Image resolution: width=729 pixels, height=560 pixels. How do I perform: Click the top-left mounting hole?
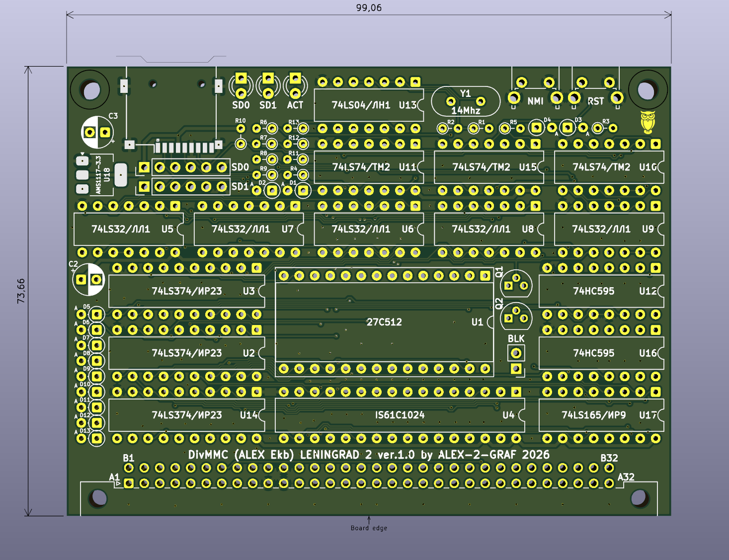[x=91, y=90]
